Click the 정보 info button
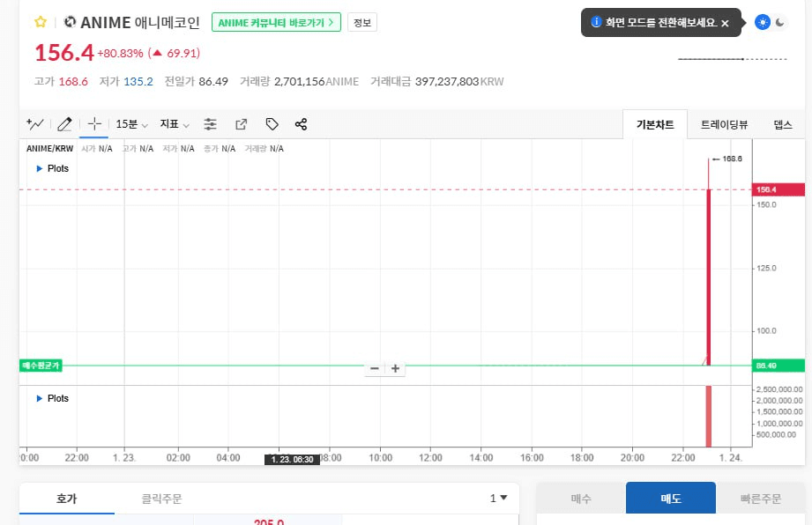The height and width of the screenshot is (525, 812). pos(361,22)
